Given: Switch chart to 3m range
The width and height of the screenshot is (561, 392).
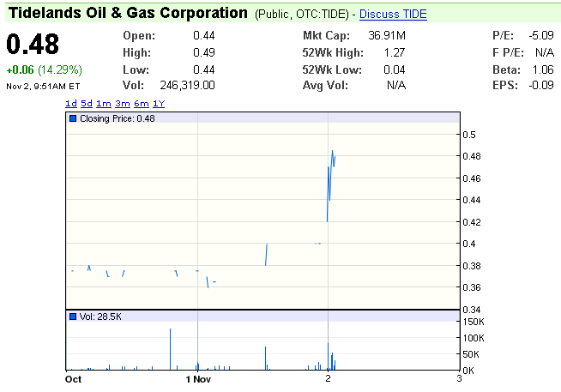Looking at the screenshot, I should [x=123, y=104].
